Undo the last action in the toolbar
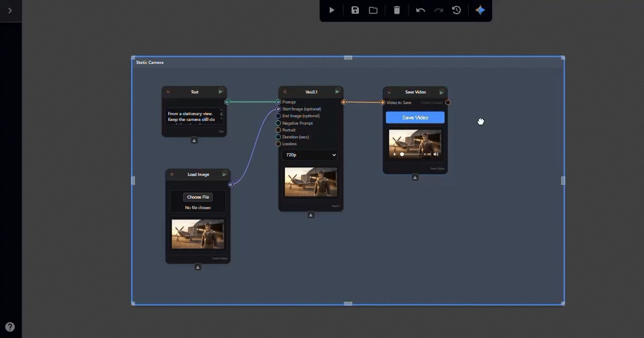Image resolution: width=644 pixels, height=338 pixels. (x=420, y=10)
